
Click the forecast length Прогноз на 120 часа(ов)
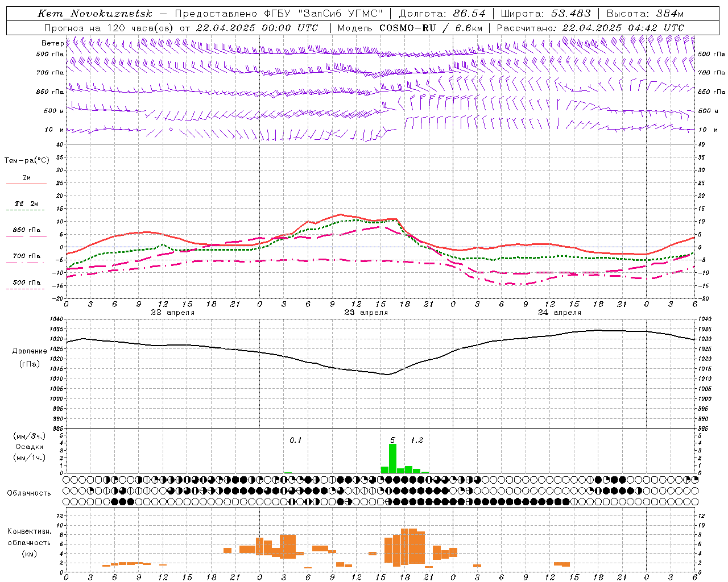[110, 28]
